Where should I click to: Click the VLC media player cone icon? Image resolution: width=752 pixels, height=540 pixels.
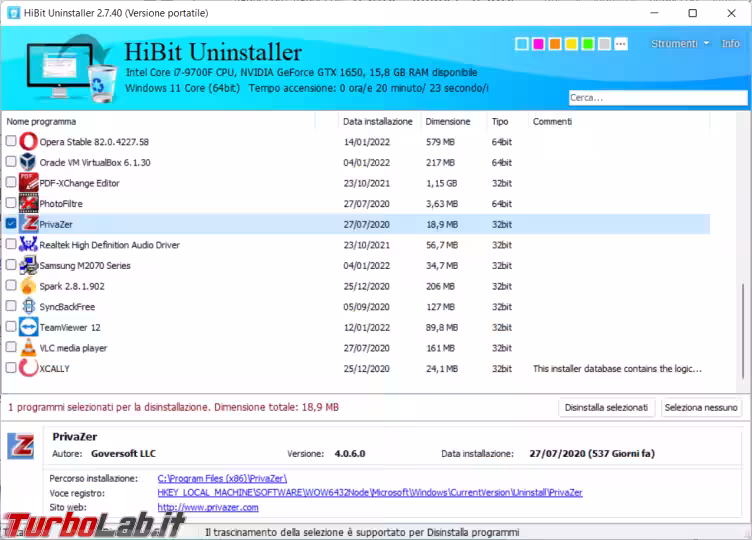pyautogui.click(x=28, y=348)
